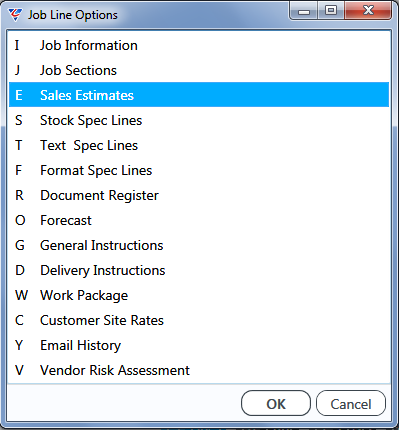Select Text Spec Lines entry
This screenshot has width=399, height=430.
[199, 145]
